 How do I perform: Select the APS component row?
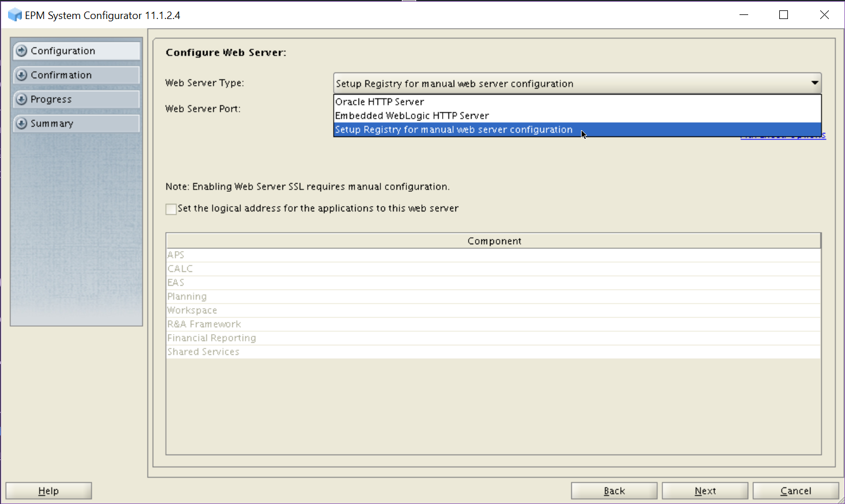coord(494,255)
